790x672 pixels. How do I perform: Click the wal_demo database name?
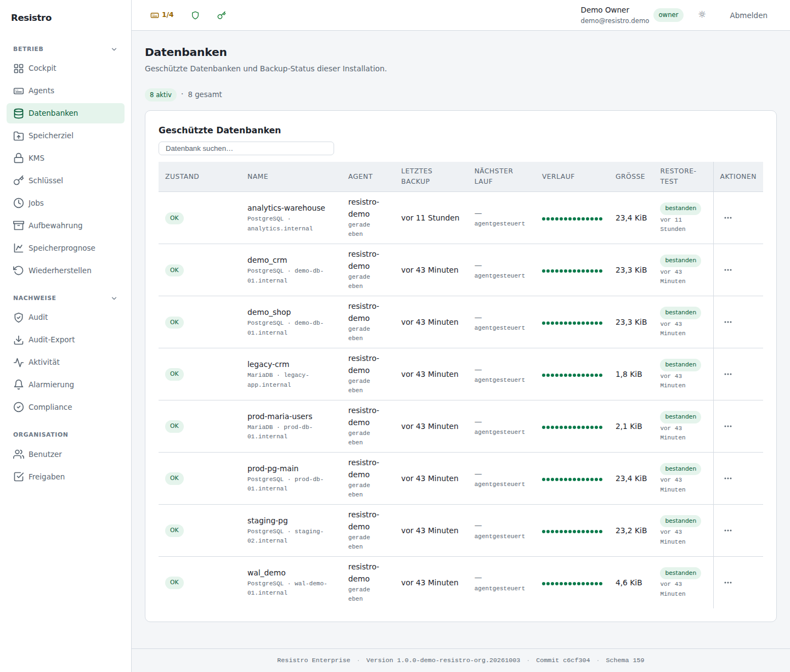coord(266,573)
